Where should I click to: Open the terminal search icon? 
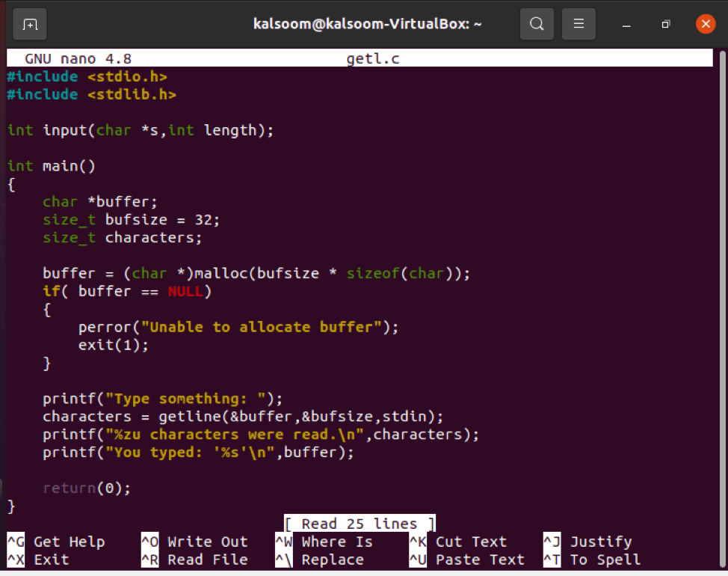click(x=537, y=23)
